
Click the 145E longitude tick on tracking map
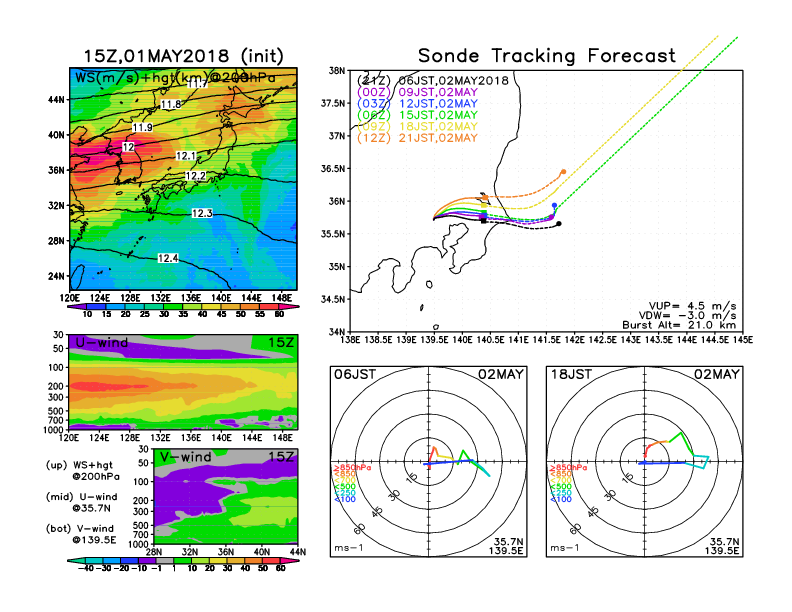tap(743, 340)
